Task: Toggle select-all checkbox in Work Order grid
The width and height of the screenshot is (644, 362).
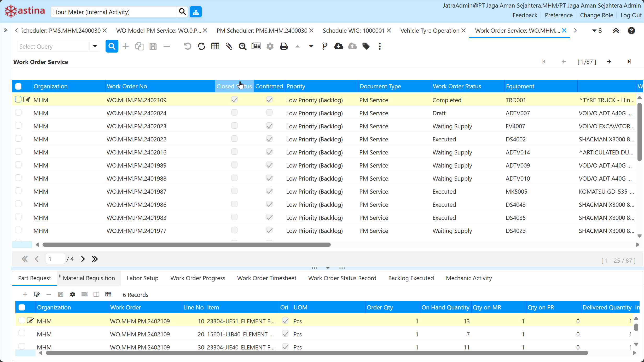Action: point(18,86)
